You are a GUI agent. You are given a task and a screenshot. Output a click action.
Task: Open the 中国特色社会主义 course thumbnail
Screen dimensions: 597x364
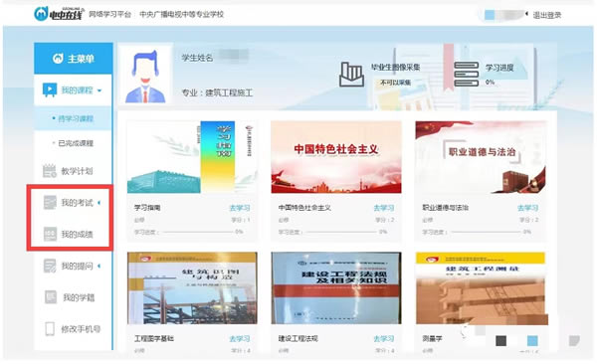click(336, 157)
